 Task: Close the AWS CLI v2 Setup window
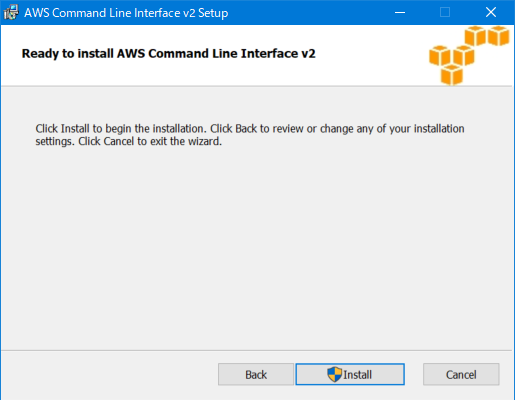[x=491, y=12]
